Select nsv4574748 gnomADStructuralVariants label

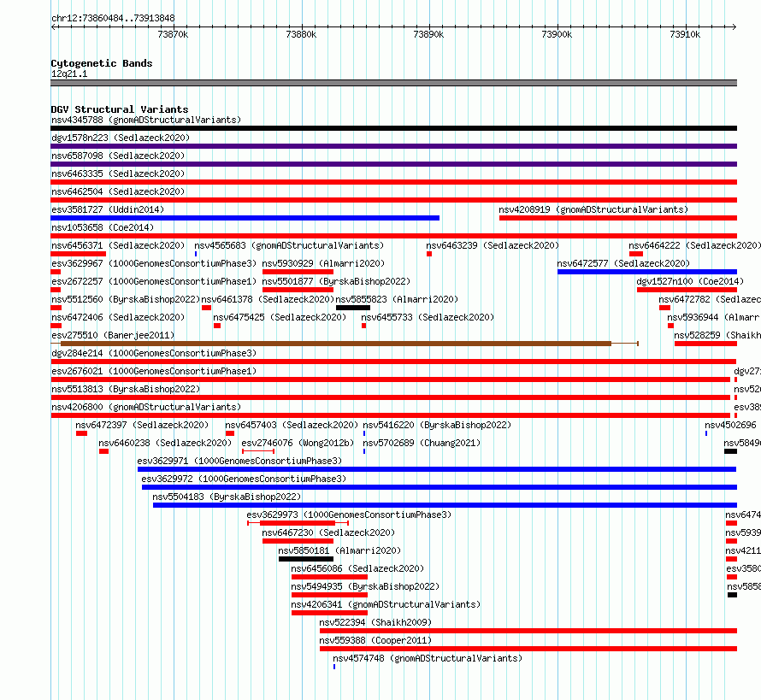coord(428,658)
